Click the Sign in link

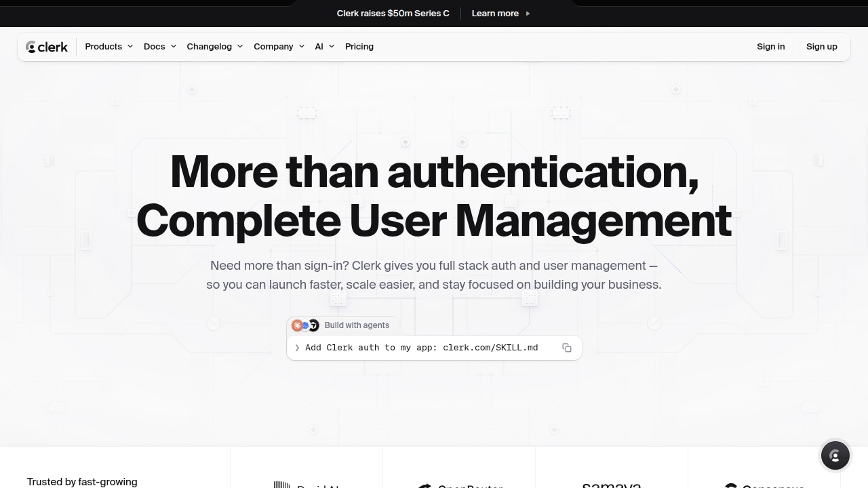click(771, 47)
